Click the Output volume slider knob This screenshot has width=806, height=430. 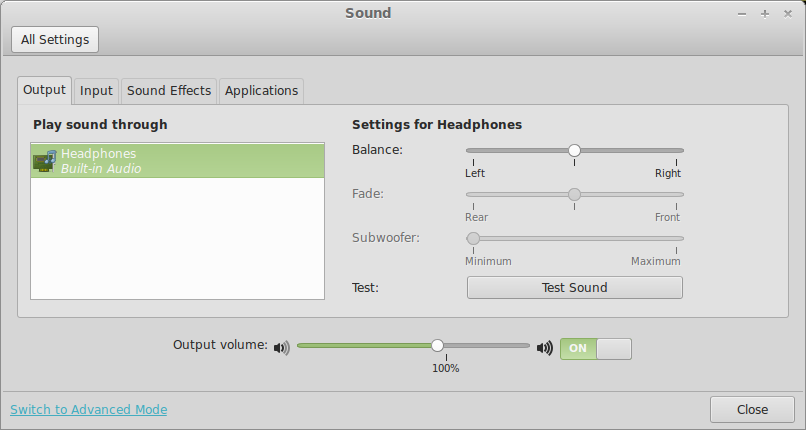pyautogui.click(x=437, y=345)
